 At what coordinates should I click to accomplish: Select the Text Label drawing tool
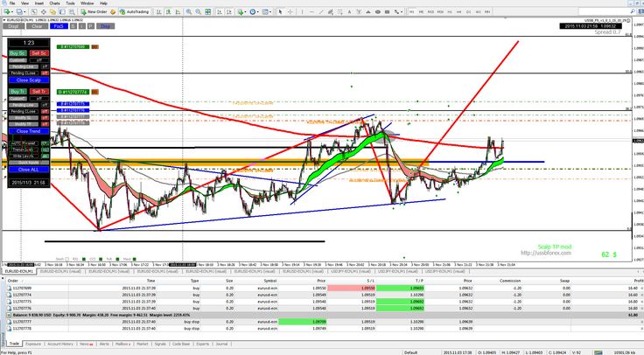click(x=359, y=12)
